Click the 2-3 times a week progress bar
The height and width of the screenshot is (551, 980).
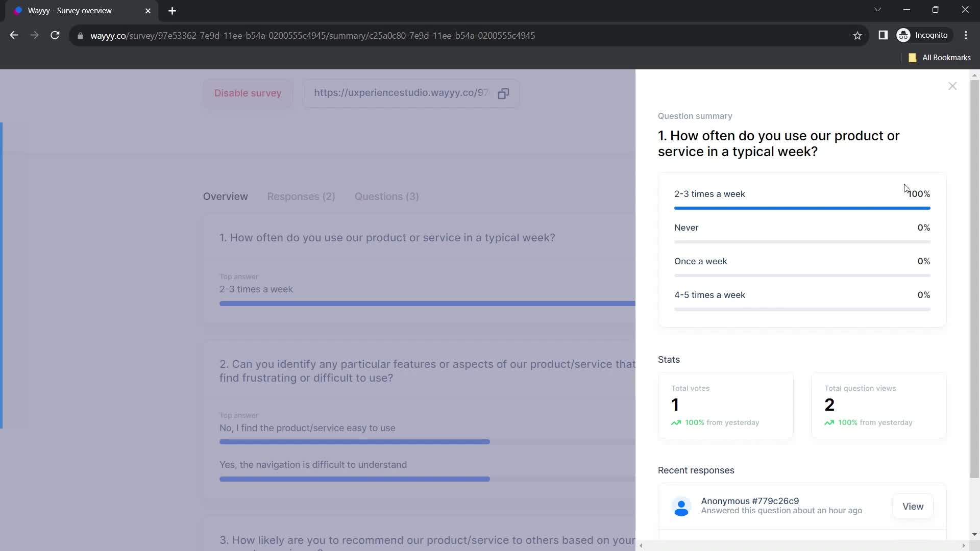(x=802, y=208)
